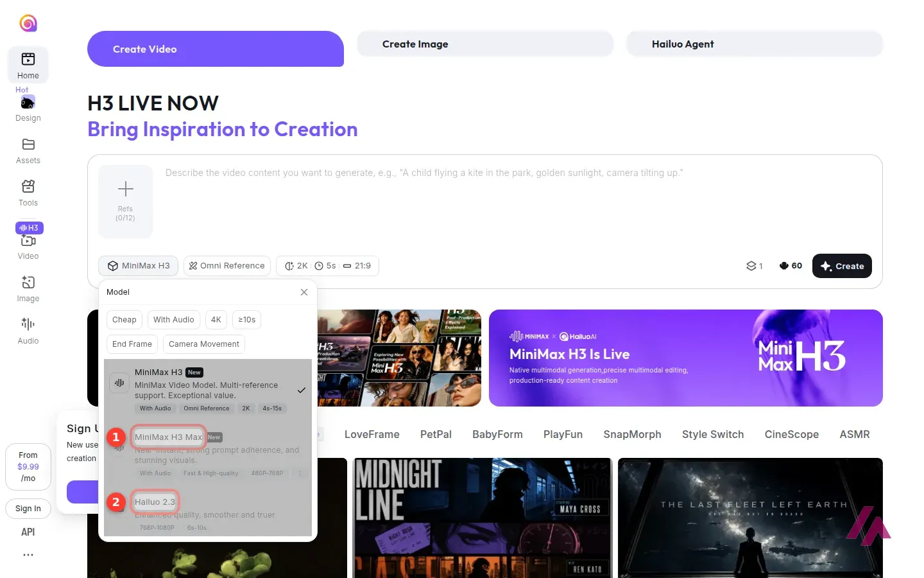Click the credits icon showing 60
Screen dimensions: 924x578
(x=783, y=266)
